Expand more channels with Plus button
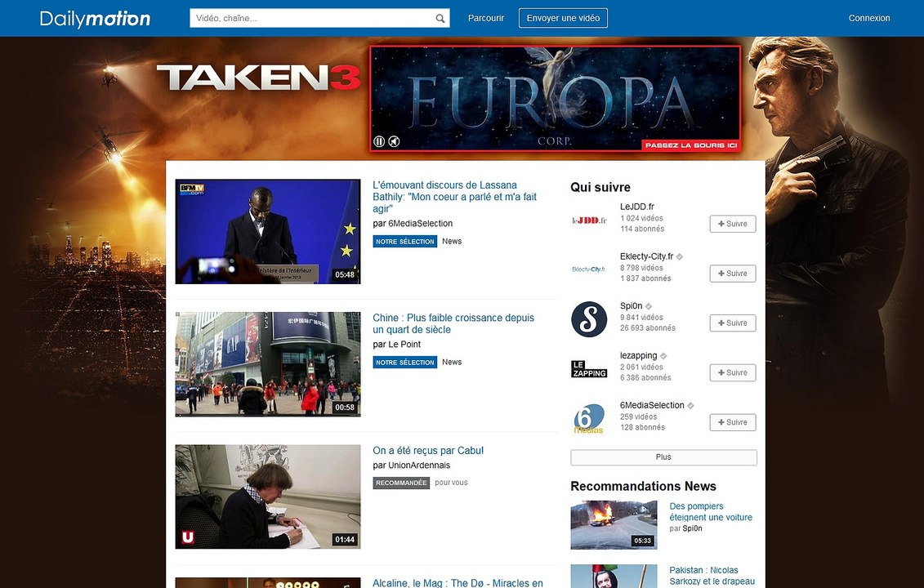The image size is (924, 588). [x=663, y=457]
